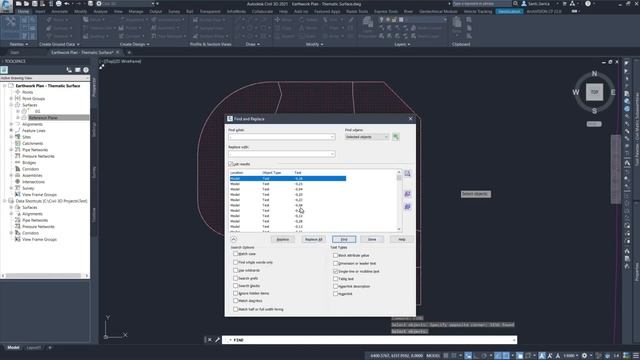
Task: Click the zoom to highlighted result icon
Action: pos(407,173)
